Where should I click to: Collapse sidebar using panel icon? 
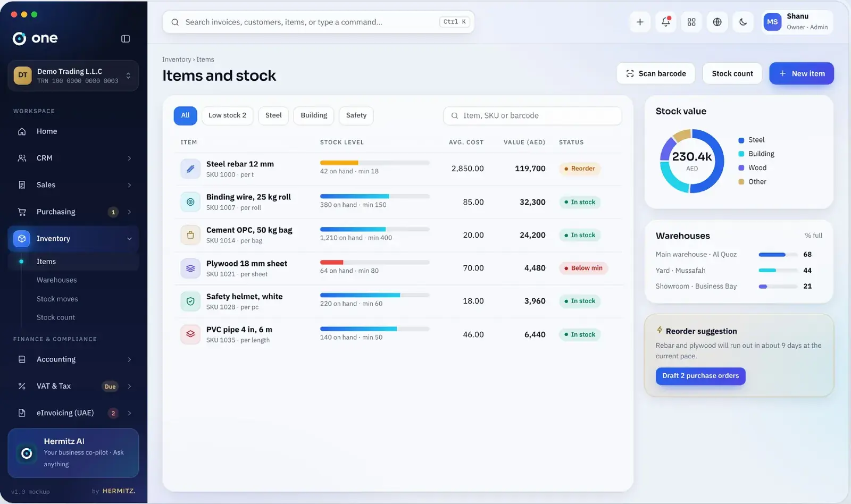click(126, 38)
